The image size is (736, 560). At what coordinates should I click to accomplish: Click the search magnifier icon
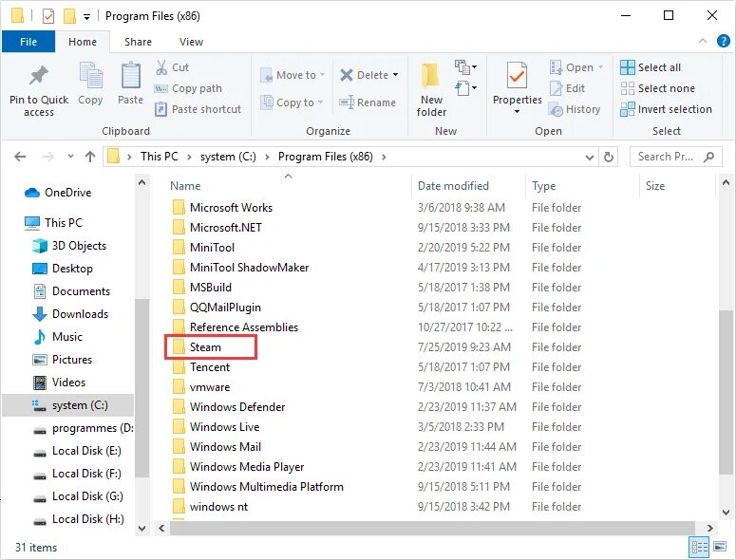pos(708,157)
